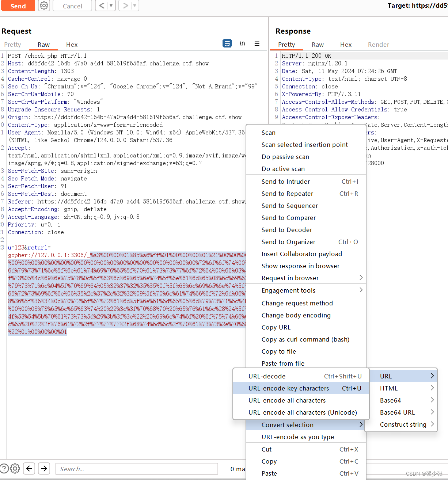Screen dimensions: 448x480
Task: Select Copy URL menu entry
Action: (306, 327)
